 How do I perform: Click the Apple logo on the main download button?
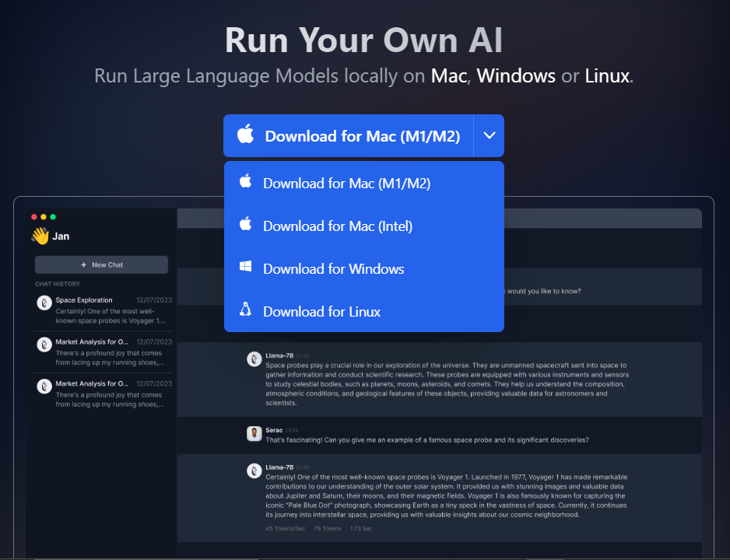coord(245,135)
